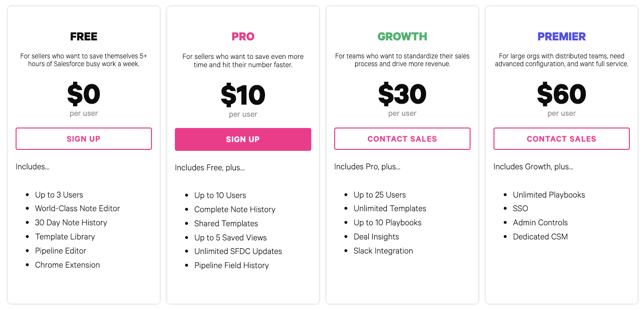
Task: Click the Dedicated CSM feature
Action: [540, 237]
